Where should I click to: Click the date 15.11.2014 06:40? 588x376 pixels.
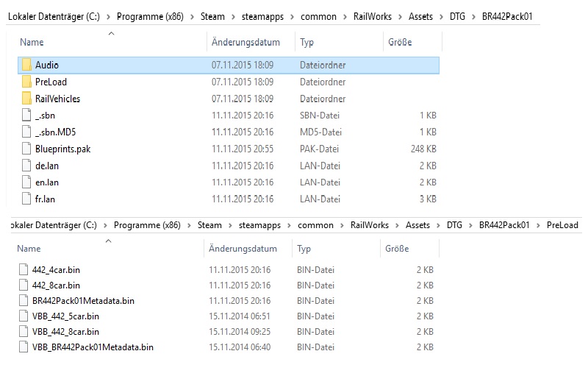tap(240, 347)
